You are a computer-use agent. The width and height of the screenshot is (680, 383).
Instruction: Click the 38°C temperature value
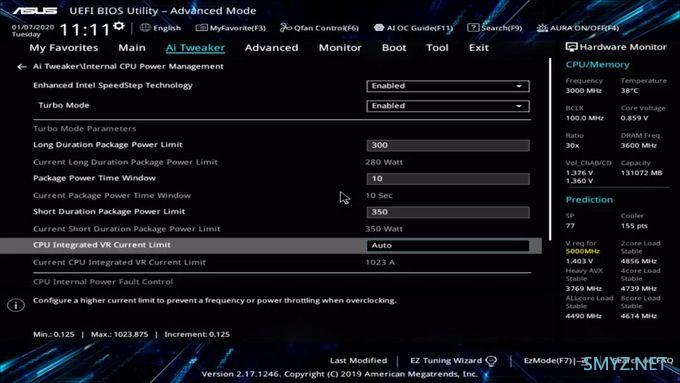(x=629, y=91)
